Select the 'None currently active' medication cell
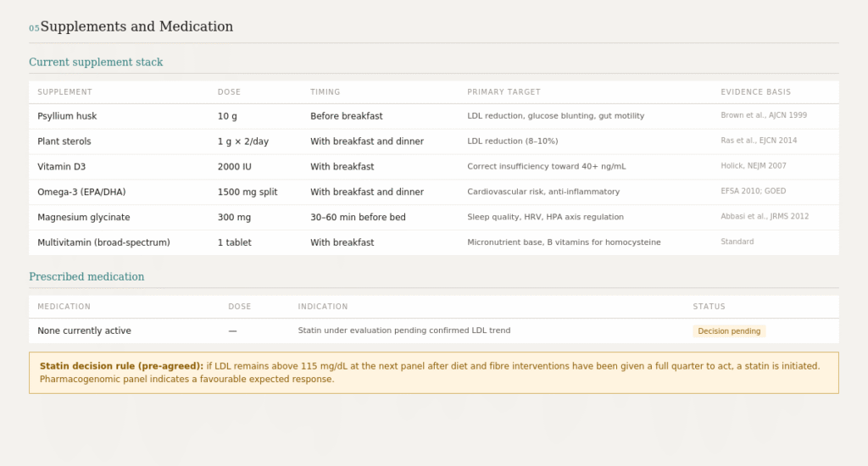The width and height of the screenshot is (868, 466). click(x=84, y=331)
